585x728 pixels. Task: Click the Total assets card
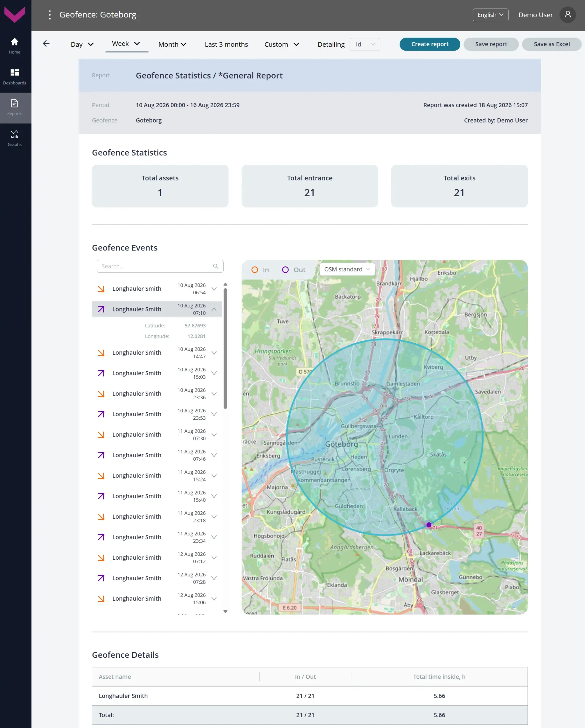point(160,186)
